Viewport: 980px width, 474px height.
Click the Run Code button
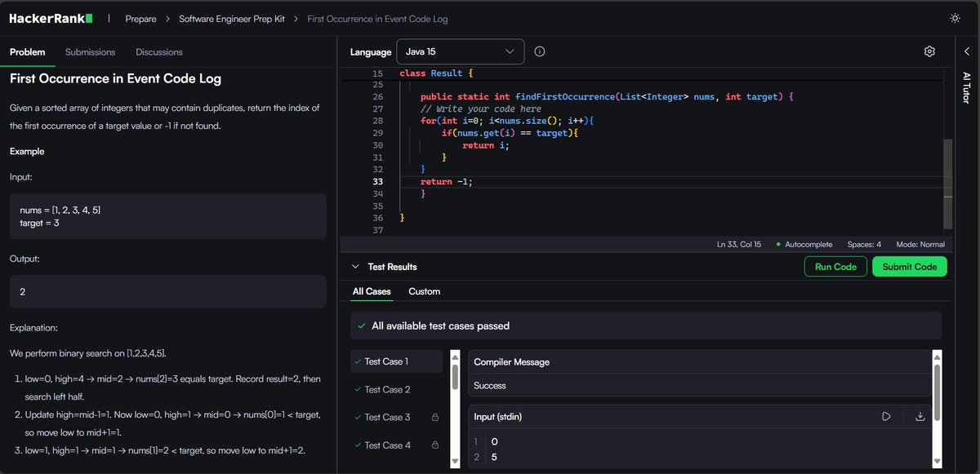tap(835, 266)
